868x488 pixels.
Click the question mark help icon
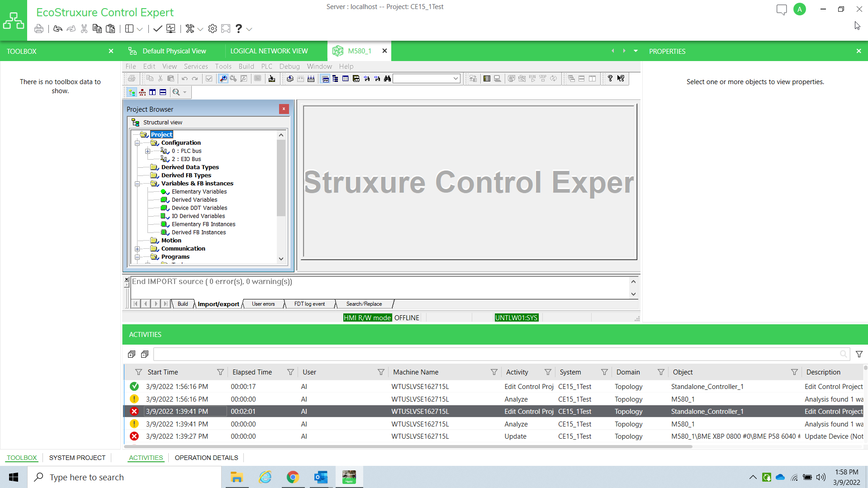(x=239, y=29)
